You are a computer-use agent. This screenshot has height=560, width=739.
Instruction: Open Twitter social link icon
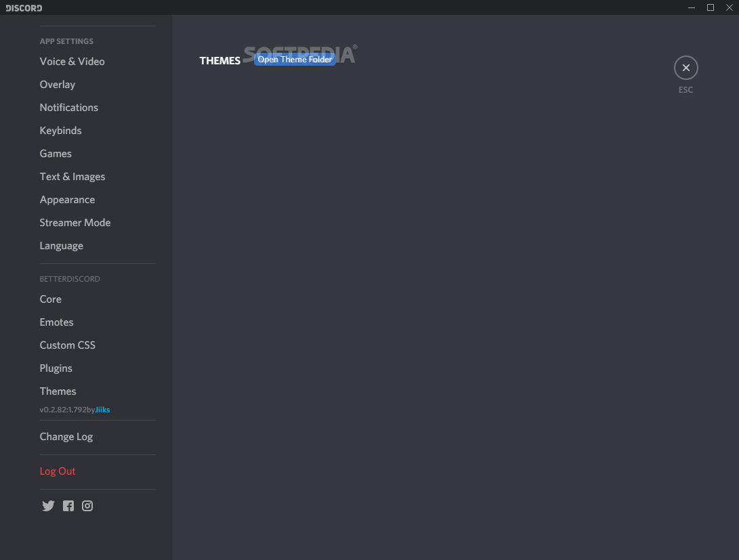[x=48, y=506]
